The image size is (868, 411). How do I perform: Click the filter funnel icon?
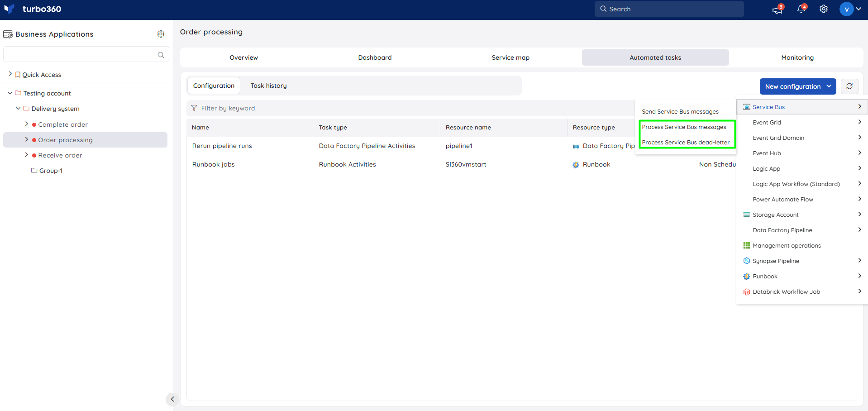(194, 108)
